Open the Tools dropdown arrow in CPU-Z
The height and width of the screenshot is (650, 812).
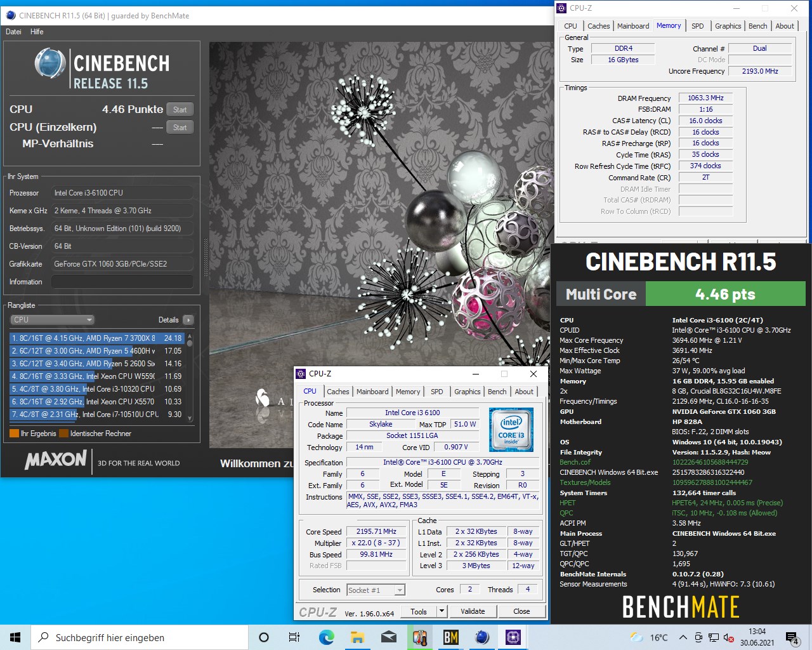pyautogui.click(x=442, y=611)
